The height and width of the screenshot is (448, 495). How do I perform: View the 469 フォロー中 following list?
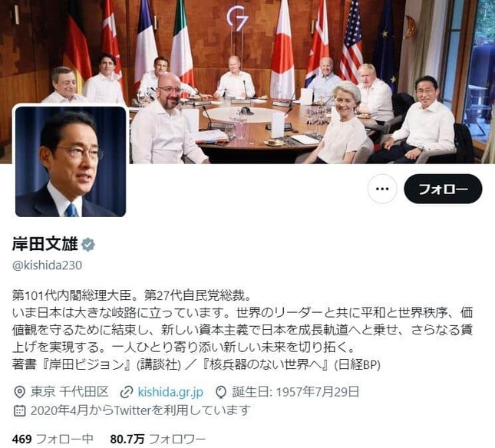(53, 439)
